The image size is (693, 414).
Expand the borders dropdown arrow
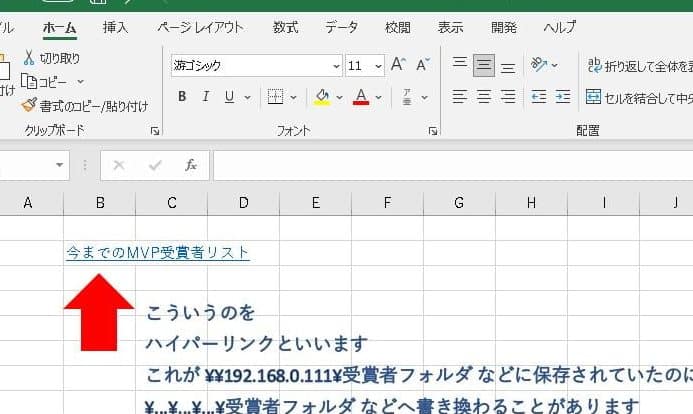click(295, 97)
